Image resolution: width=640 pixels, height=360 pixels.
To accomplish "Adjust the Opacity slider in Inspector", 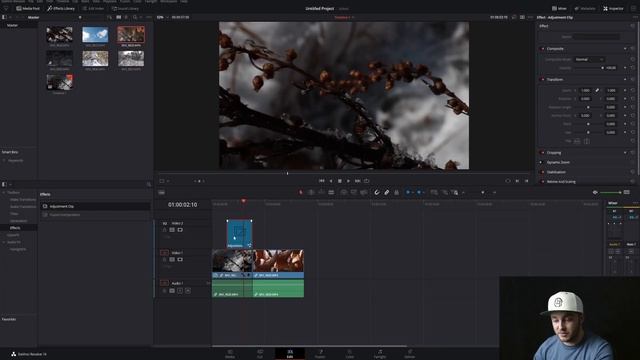I will click(602, 68).
